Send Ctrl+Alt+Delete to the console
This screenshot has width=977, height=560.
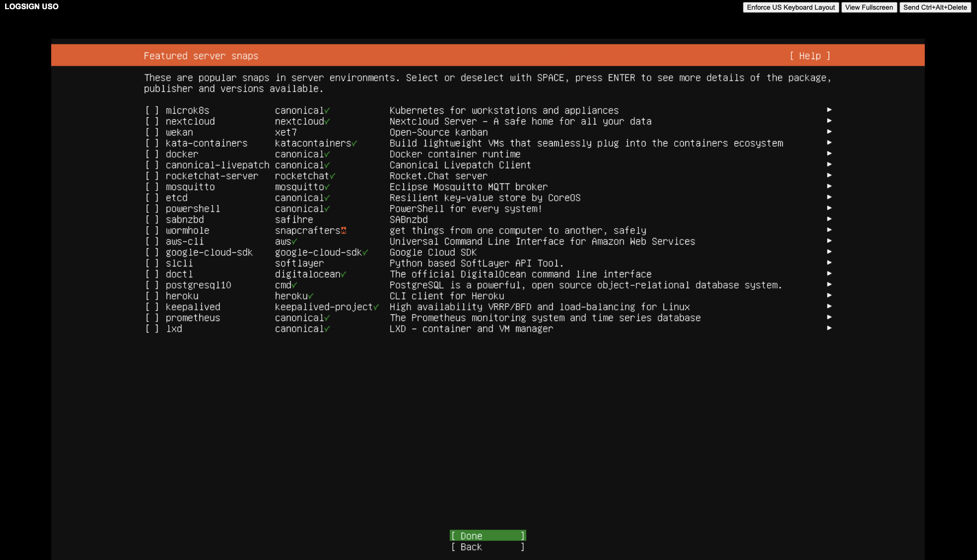(935, 7)
